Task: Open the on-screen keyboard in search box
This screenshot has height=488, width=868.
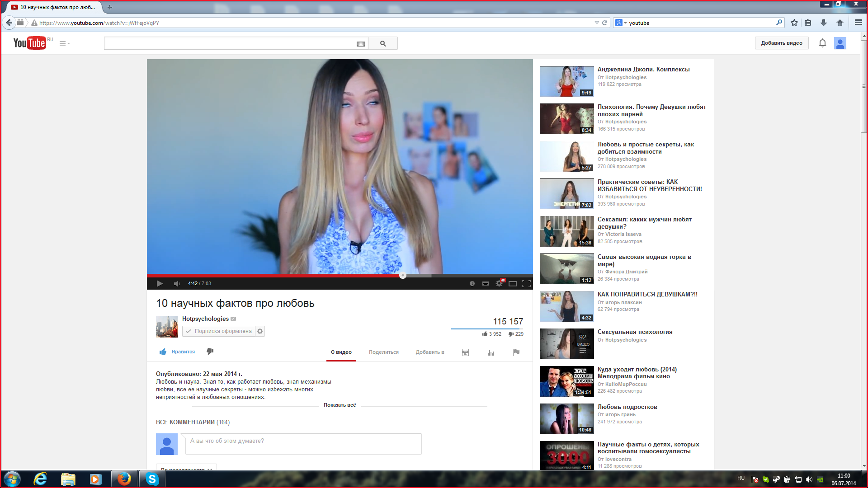Action: tap(361, 44)
